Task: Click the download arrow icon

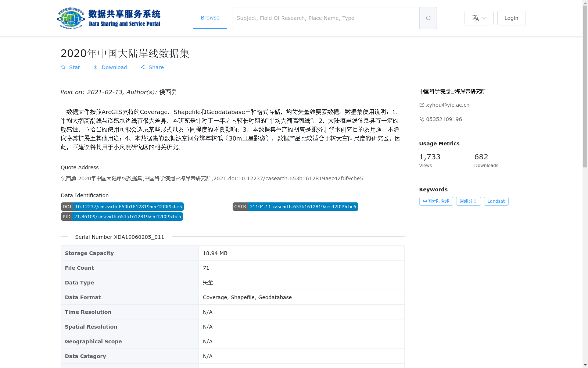Action: (96, 67)
